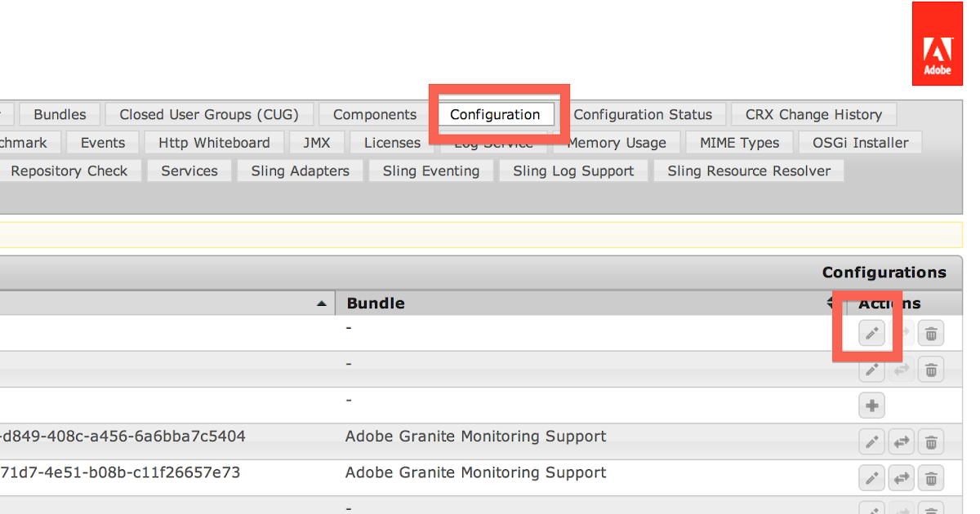This screenshot has height=514, width=980.
Task: Edit the Adobe Granite Monitoring Support configuration
Action: point(871,441)
